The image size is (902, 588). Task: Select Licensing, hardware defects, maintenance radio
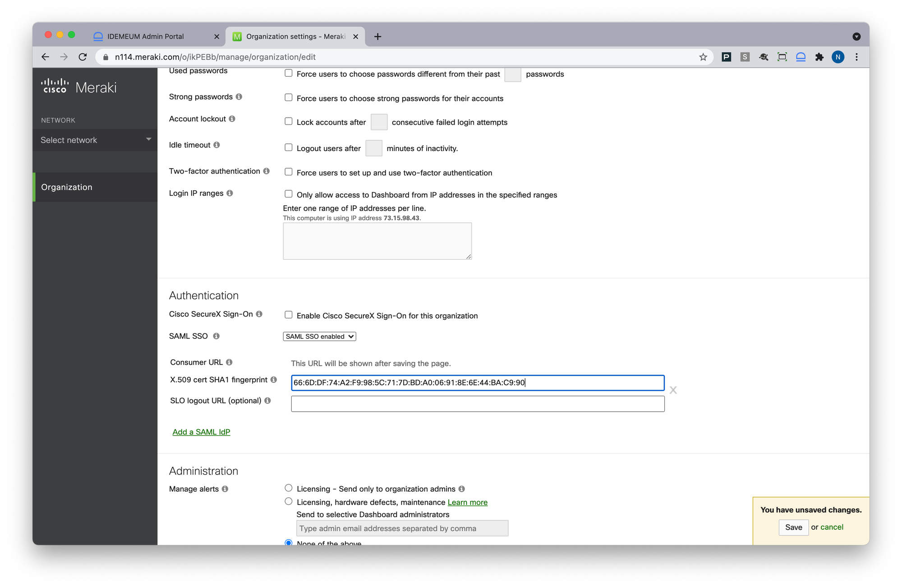[x=289, y=501]
